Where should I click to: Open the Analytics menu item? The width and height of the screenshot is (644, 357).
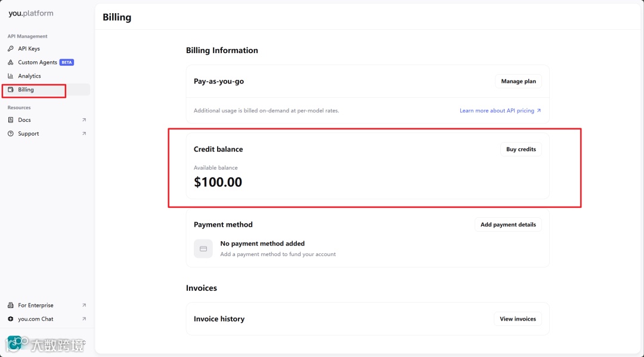click(29, 76)
